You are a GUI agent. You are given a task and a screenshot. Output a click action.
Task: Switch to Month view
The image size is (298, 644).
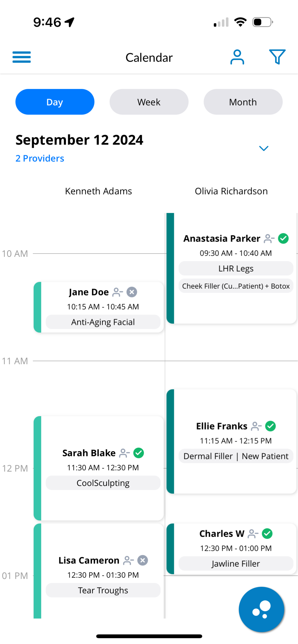(x=243, y=102)
